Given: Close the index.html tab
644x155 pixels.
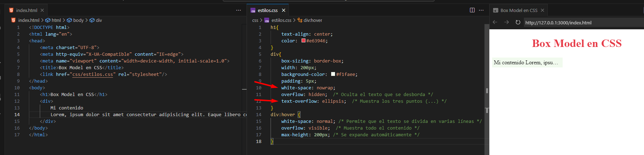Looking at the screenshot, I should pos(42,10).
